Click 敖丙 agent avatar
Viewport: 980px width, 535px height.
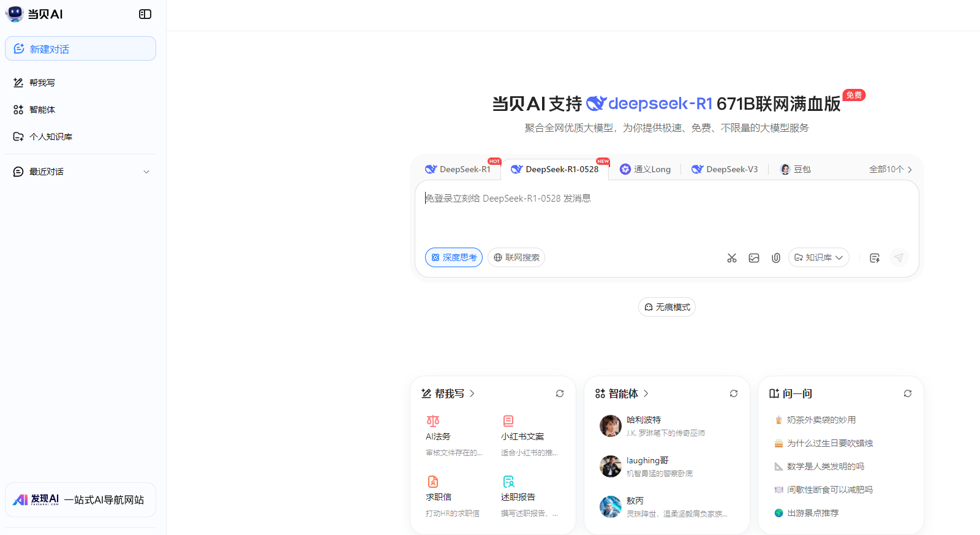(x=611, y=507)
